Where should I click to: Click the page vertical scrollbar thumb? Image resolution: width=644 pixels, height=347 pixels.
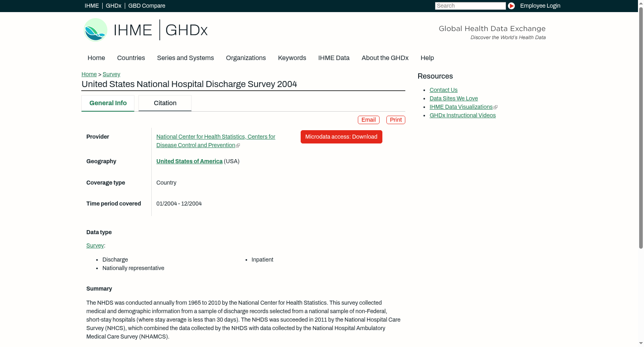641,127
